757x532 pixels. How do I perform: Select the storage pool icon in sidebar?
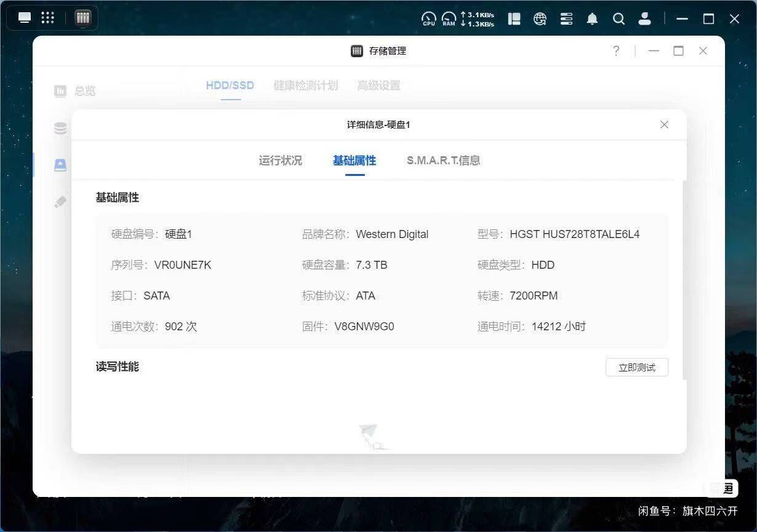point(60,127)
